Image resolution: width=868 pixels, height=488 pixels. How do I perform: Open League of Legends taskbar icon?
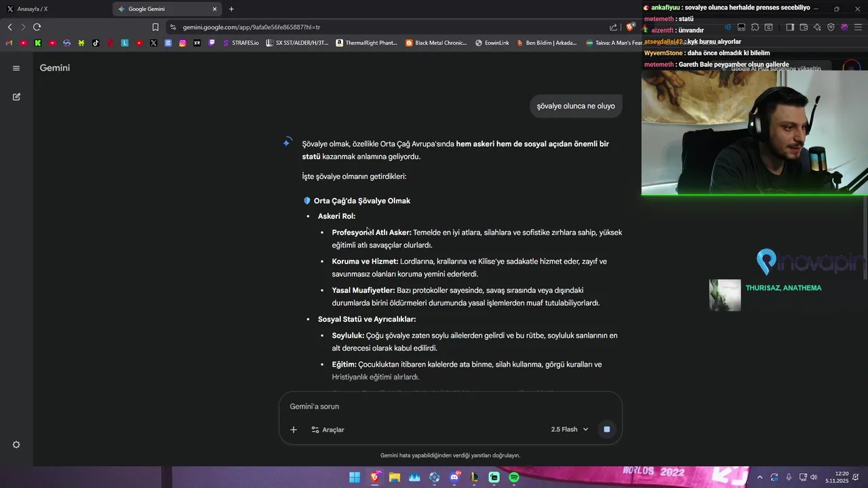[474, 477]
